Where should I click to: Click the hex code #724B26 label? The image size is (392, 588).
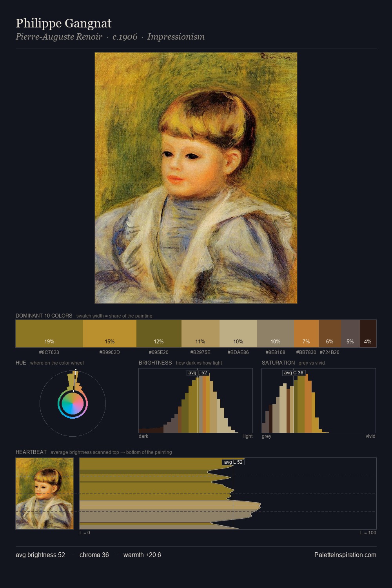tap(330, 352)
